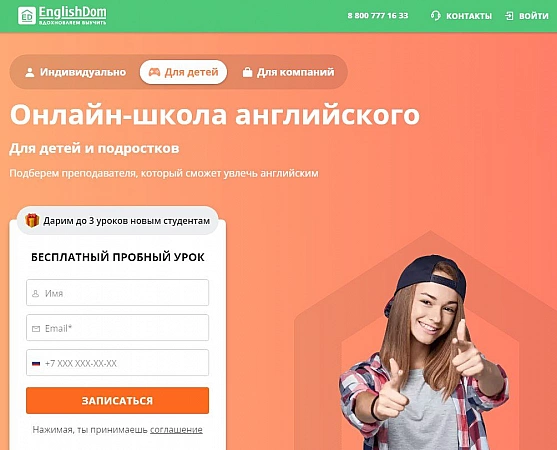Click the phone number 8 800 777 16 33
557x450 pixels.
[378, 16]
